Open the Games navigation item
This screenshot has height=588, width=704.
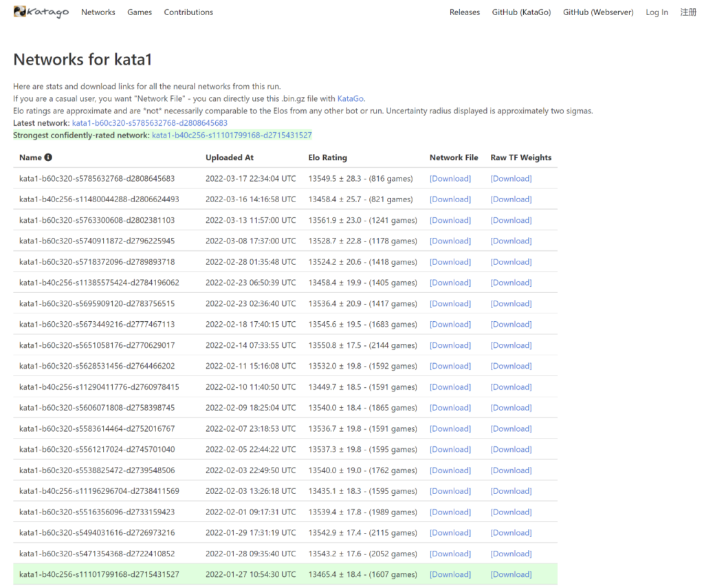click(x=140, y=12)
